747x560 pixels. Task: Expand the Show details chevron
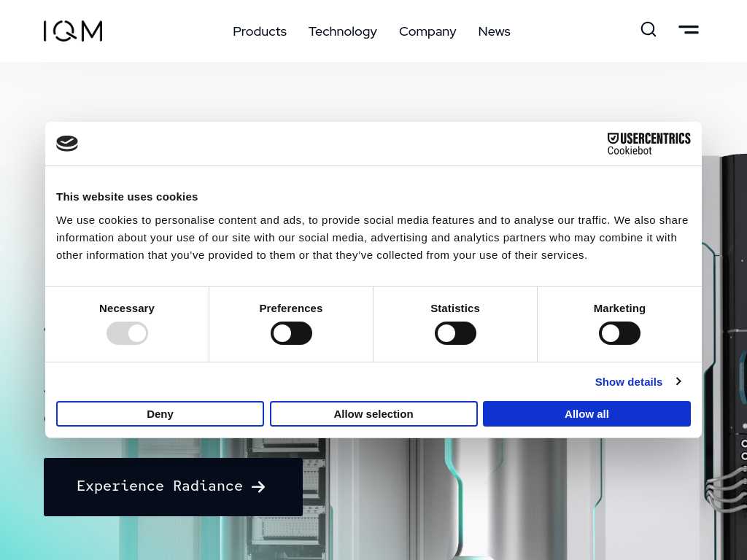click(678, 381)
